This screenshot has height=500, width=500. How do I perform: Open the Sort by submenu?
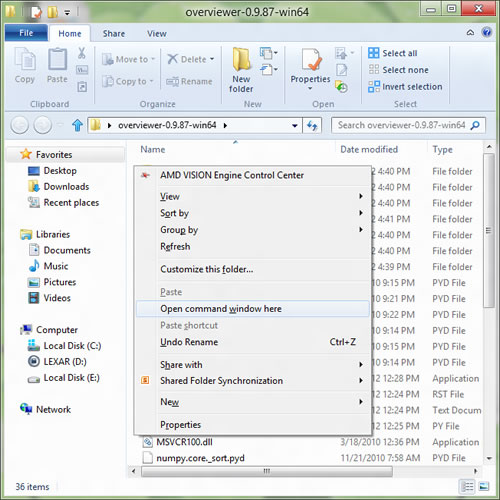[253, 213]
